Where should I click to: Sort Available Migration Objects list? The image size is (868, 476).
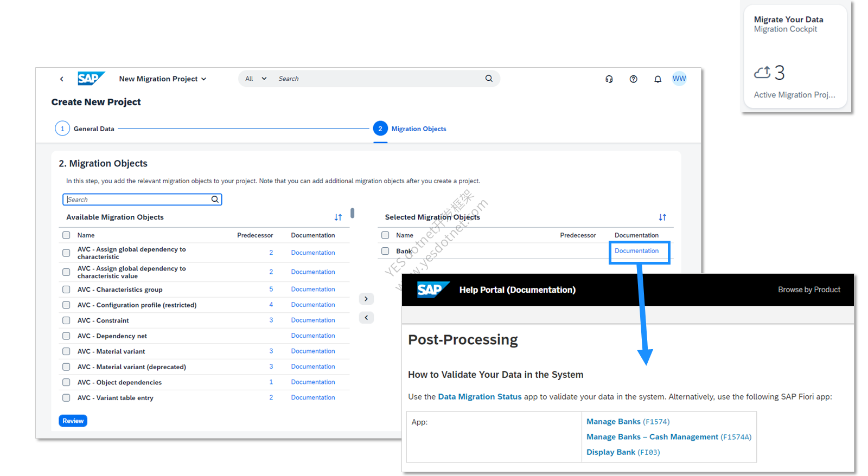click(x=338, y=217)
